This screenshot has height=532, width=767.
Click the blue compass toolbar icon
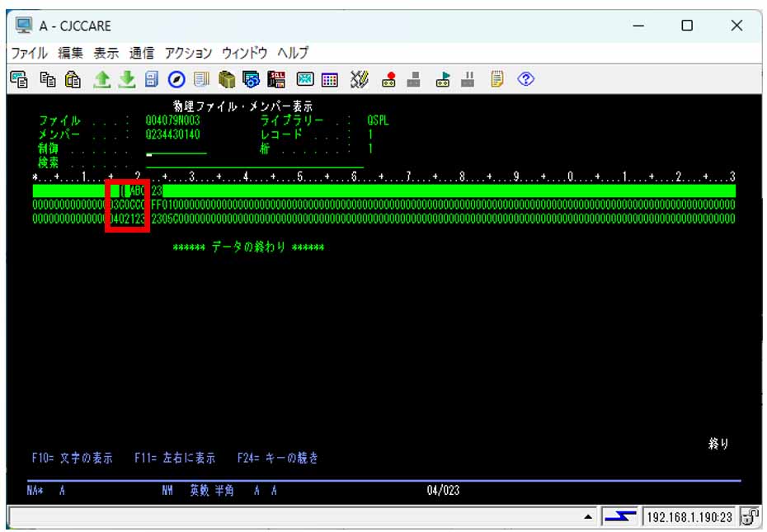point(176,79)
